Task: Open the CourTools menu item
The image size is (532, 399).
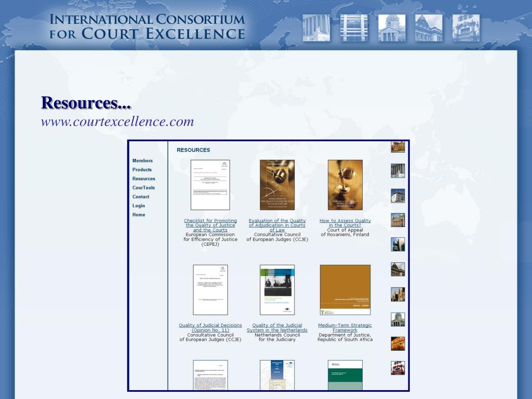Action: pyautogui.click(x=143, y=188)
